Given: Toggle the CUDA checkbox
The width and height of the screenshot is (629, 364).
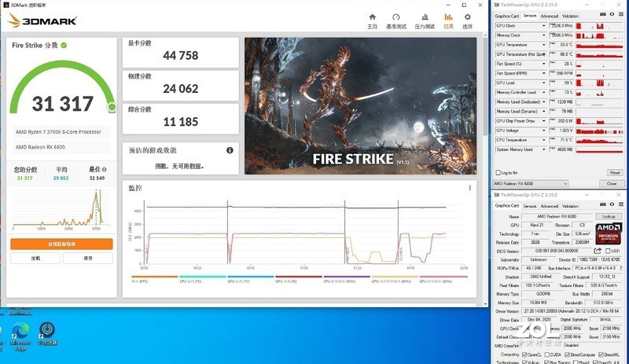Looking at the screenshot, I should [546, 355].
